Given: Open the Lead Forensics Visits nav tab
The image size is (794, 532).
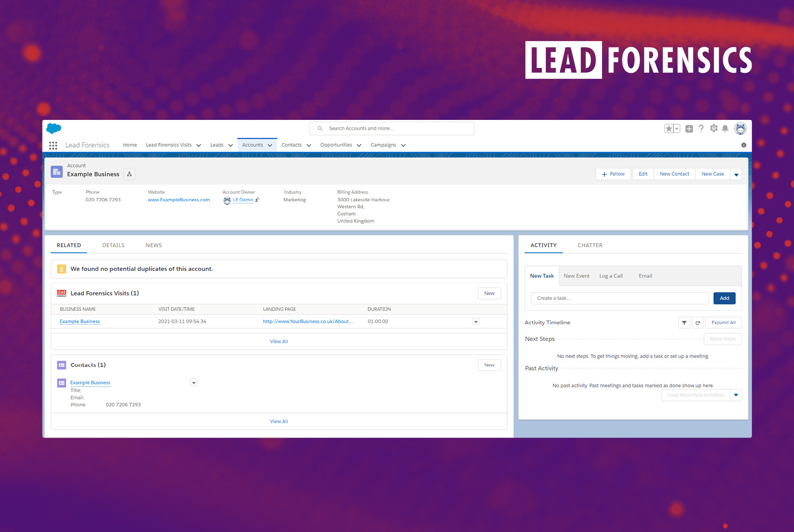Looking at the screenshot, I should pos(169,145).
